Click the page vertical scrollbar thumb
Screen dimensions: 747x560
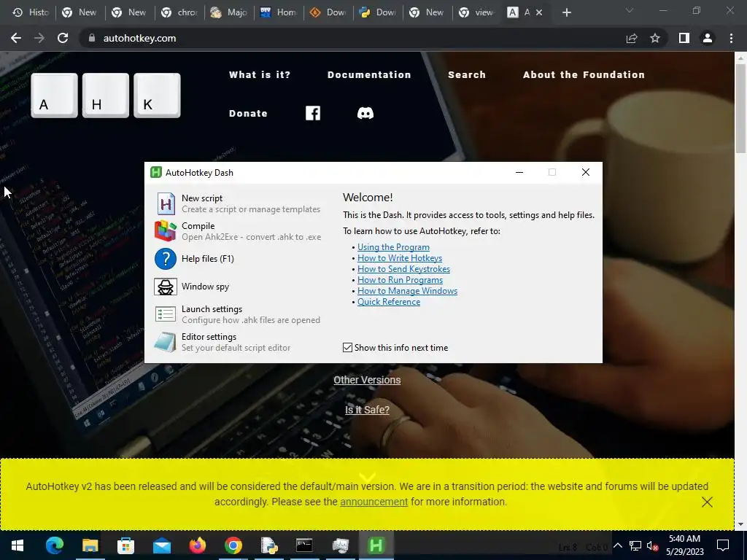[740, 108]
